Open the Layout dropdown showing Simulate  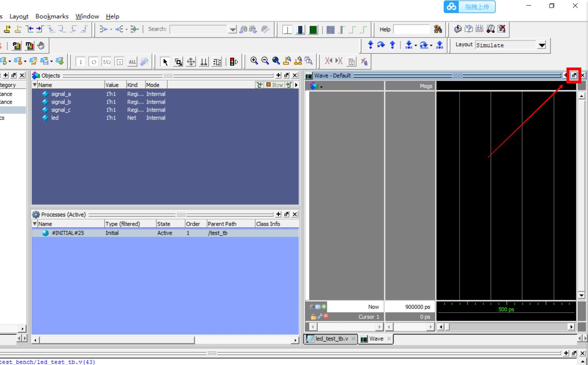pyautogui.click(x=542, y=45)
